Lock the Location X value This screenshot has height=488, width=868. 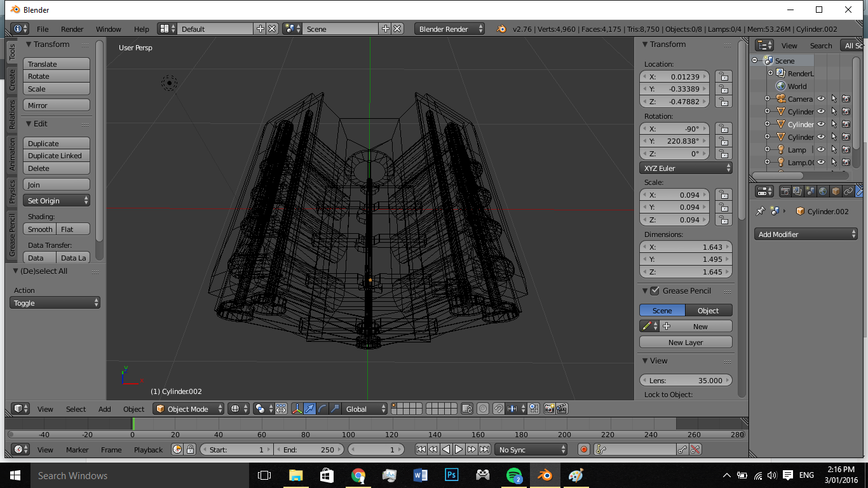[723, 76]
